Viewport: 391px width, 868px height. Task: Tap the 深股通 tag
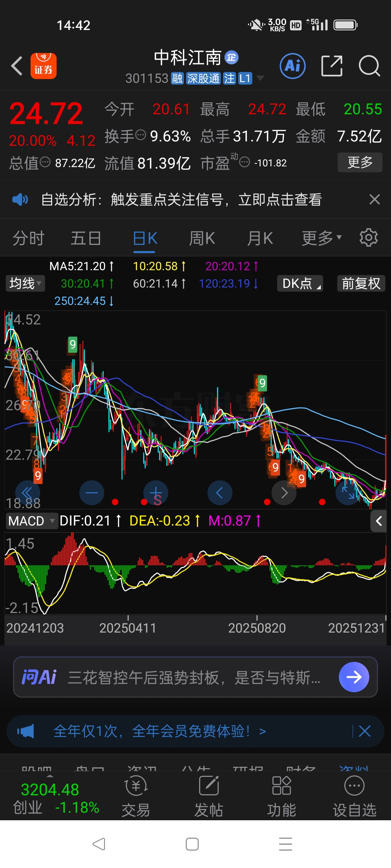(203, 78)
